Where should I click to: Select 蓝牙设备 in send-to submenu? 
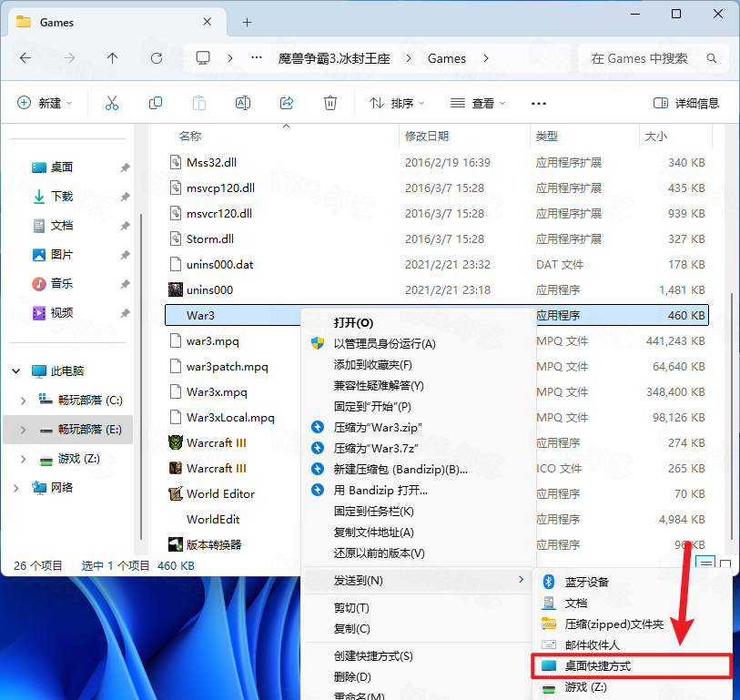[586, 582]
